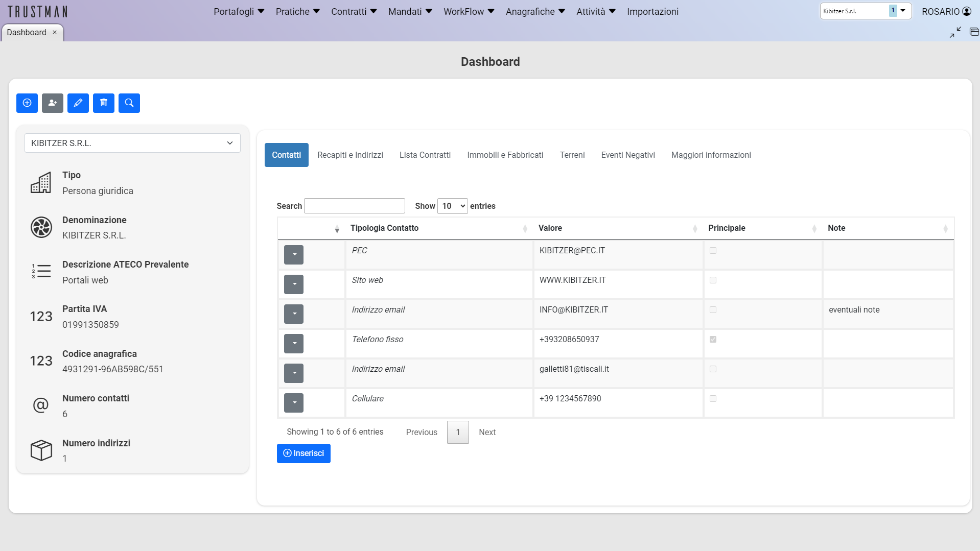Click the window layout icon at top right
Viewport: 980px width, 551px height.
[974, 32]
